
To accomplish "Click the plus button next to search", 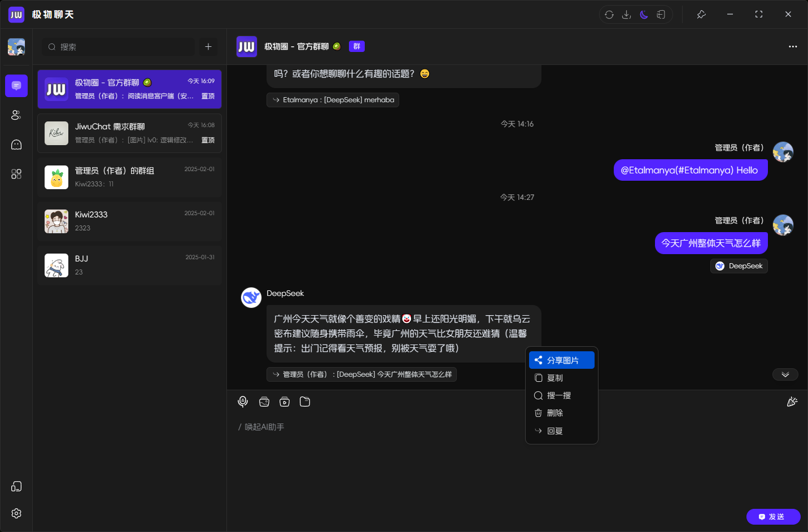I will (x=208, y=47).
